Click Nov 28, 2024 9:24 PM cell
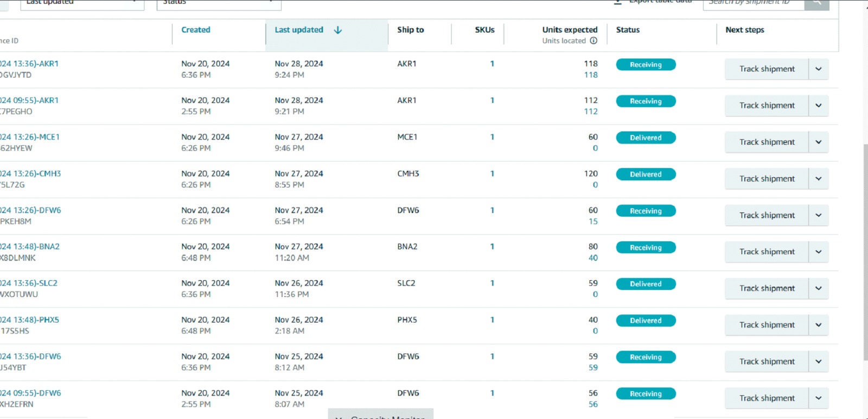This screenshot has height=419, width=868. coord(298,69)
